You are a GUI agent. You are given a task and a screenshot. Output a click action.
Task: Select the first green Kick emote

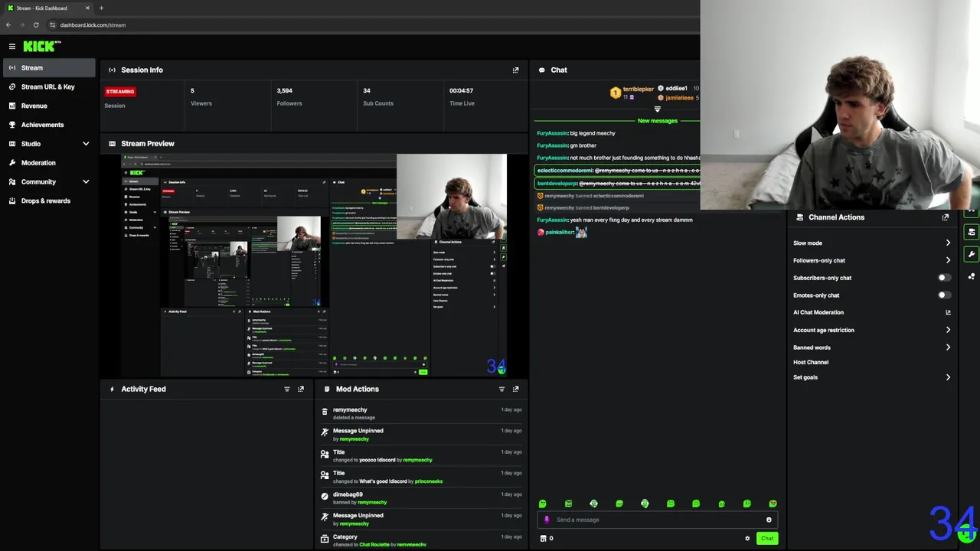542,504
